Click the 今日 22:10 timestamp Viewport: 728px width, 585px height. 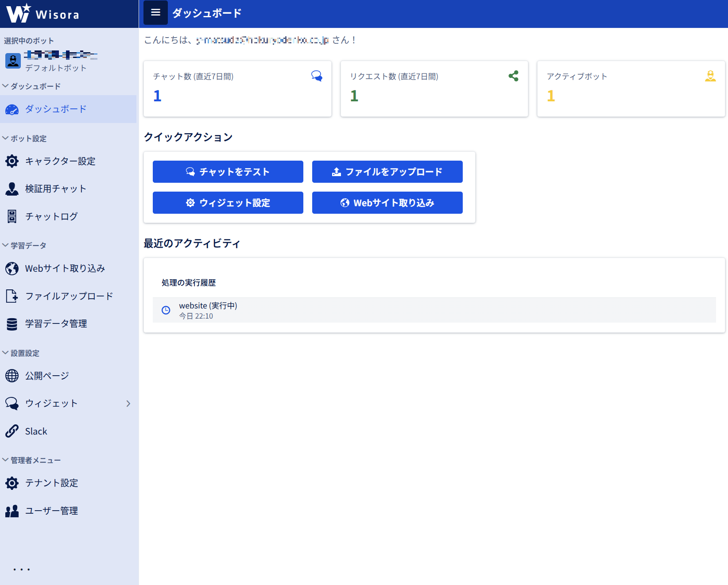point(196,316)
